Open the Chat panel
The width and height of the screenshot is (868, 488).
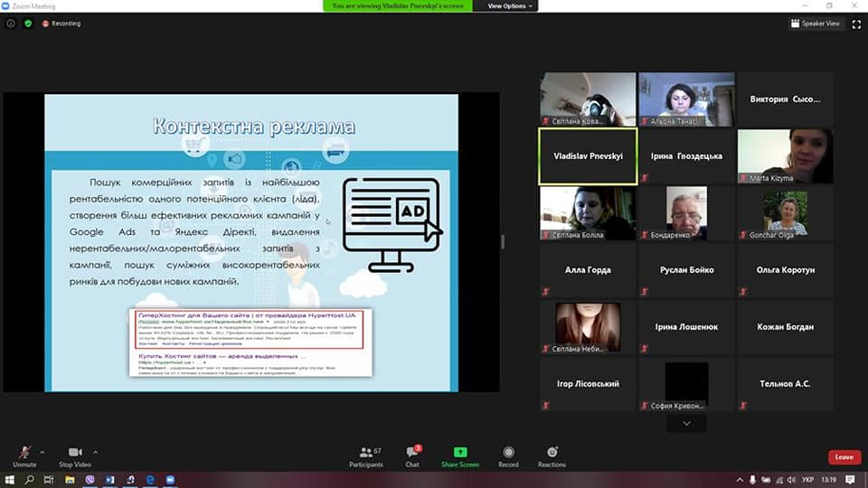pos(412,454)
